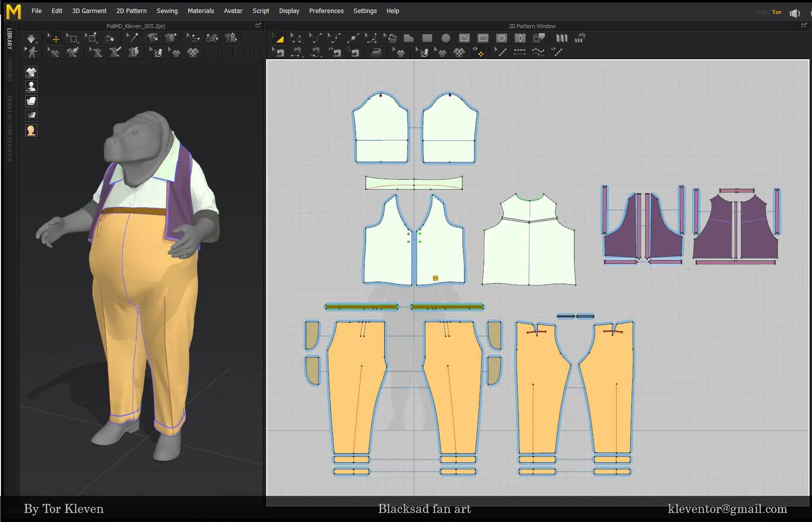Click the walking figure avatar motion icon
This screenshot has height=522, width=812.
point(31,52)
